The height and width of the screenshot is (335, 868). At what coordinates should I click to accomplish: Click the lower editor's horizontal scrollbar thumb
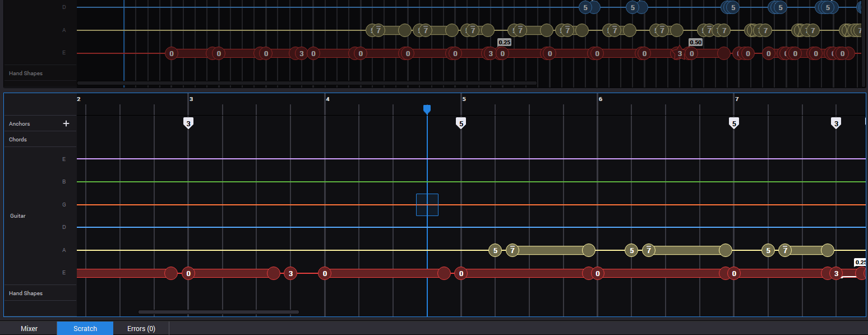coord(218,312)
